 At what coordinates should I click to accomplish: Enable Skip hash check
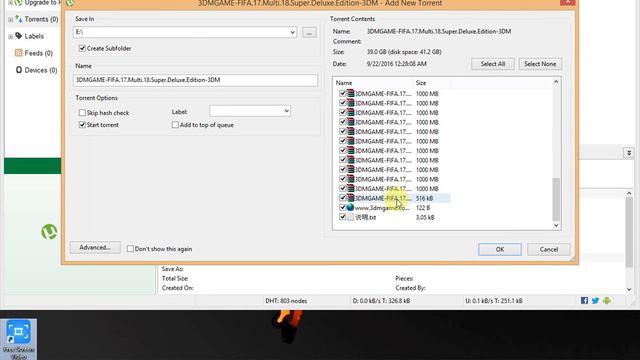pos(82,112)
